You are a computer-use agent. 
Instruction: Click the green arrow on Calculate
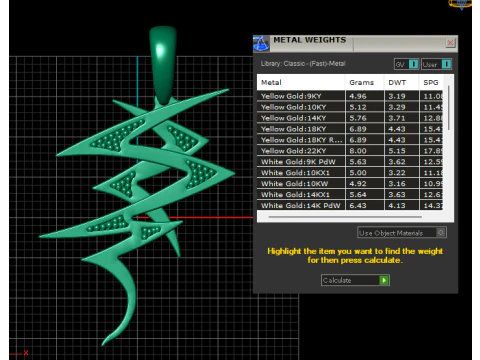pyautogui.click(x=384, y=280)
